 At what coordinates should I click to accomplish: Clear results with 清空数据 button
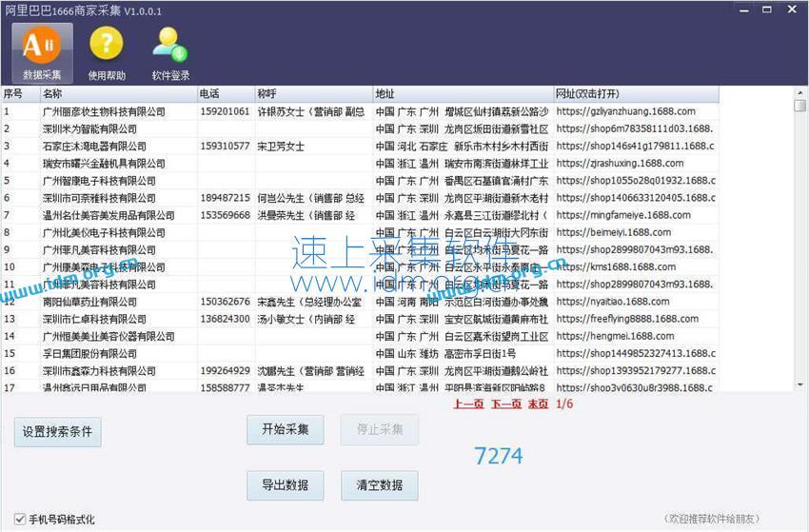(x=379, y=485)
